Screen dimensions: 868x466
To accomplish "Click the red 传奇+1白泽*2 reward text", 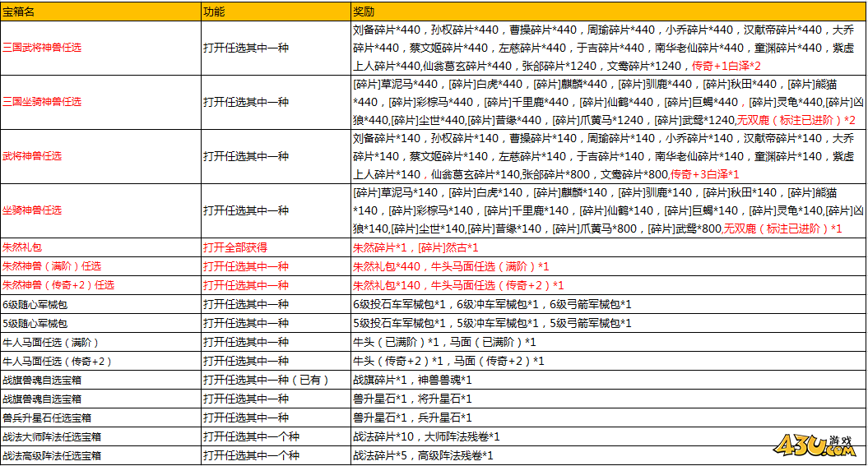I will (726, 66).
